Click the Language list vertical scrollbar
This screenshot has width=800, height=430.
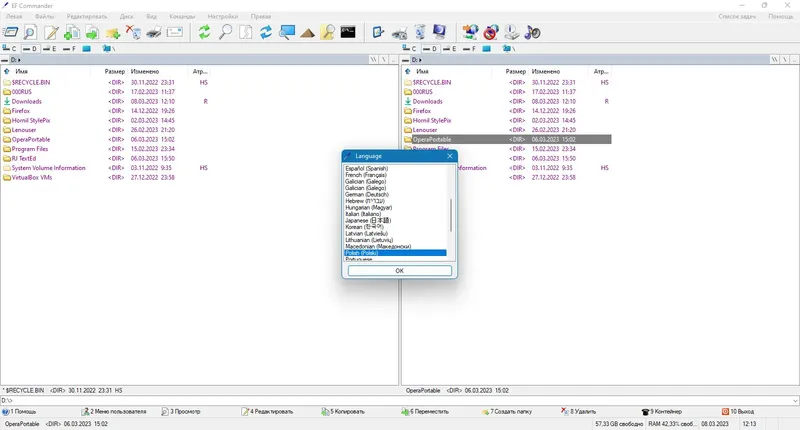451,215
